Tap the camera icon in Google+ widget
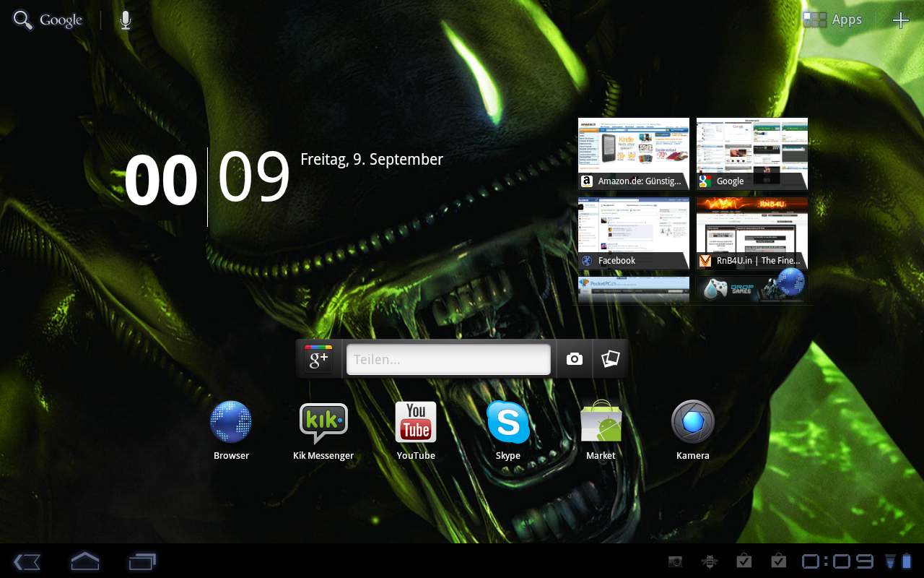This screenshot has width=924, height=578. coord(575,359)
